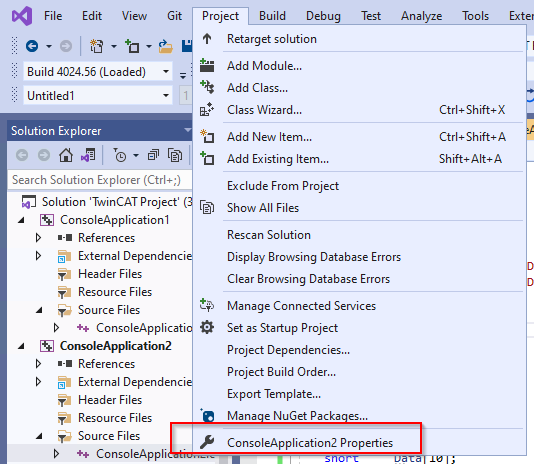Open the Test menu

point(371,16)
